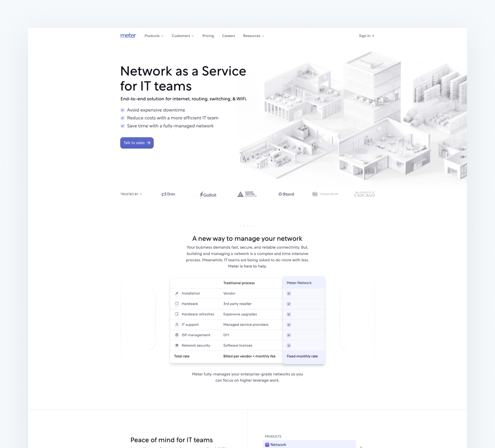Click the Stord logo

click(x=286, y=194)
